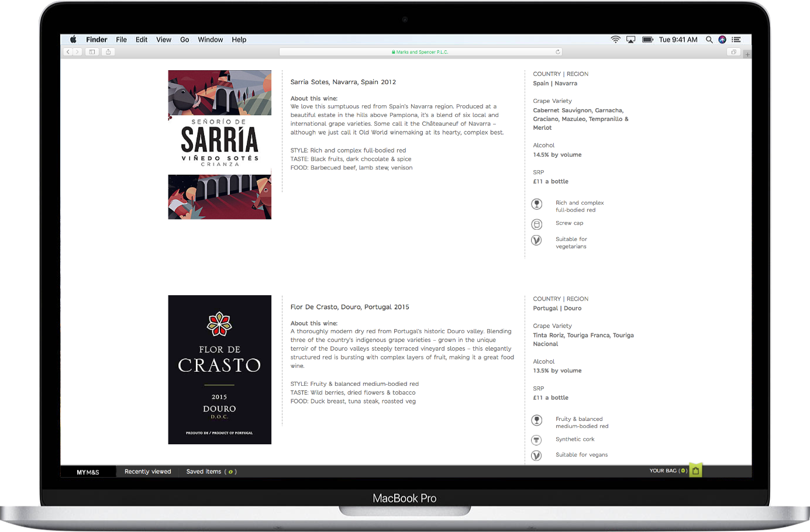Open the Help menu
This screenshot has height=532, width=810.
coord(239,40)
